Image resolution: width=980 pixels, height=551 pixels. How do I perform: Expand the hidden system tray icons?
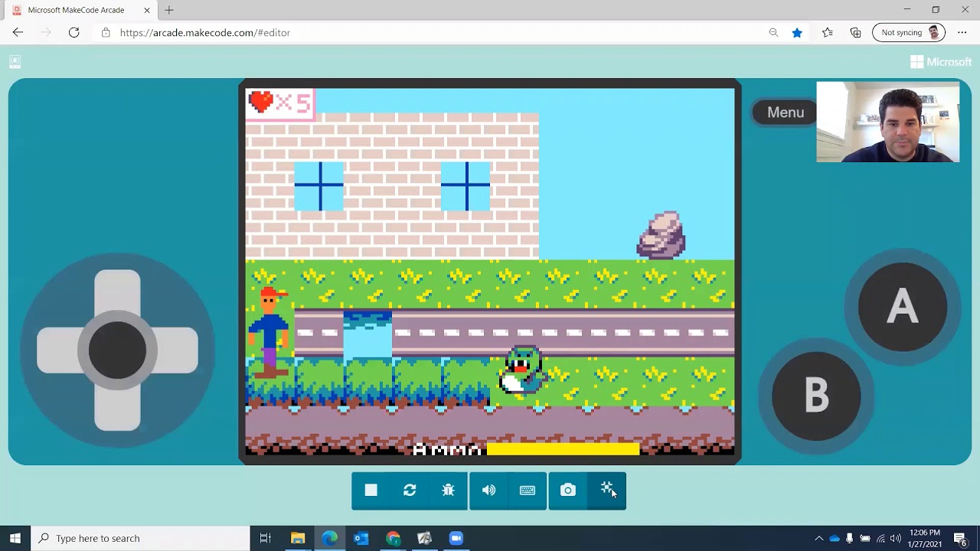pos(818,538)
